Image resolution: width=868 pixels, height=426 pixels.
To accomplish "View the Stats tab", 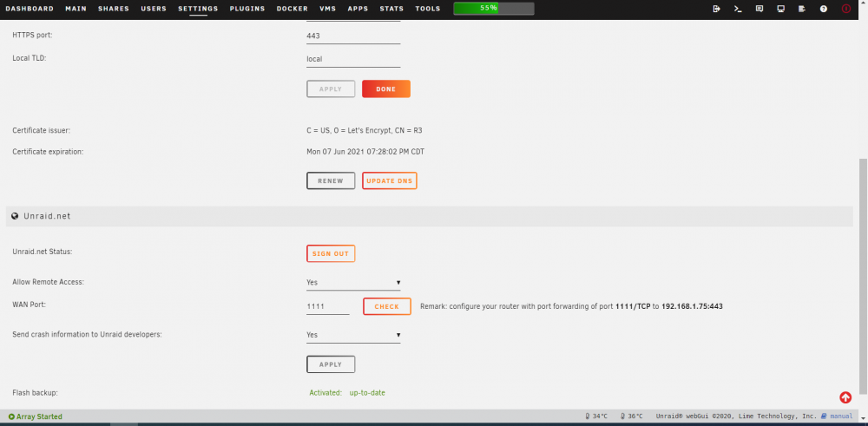I will pos(391,9).
